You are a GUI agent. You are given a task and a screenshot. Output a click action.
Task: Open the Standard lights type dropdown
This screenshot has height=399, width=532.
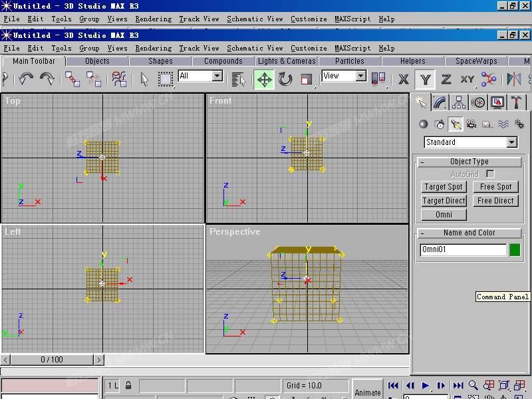point(511,142)
